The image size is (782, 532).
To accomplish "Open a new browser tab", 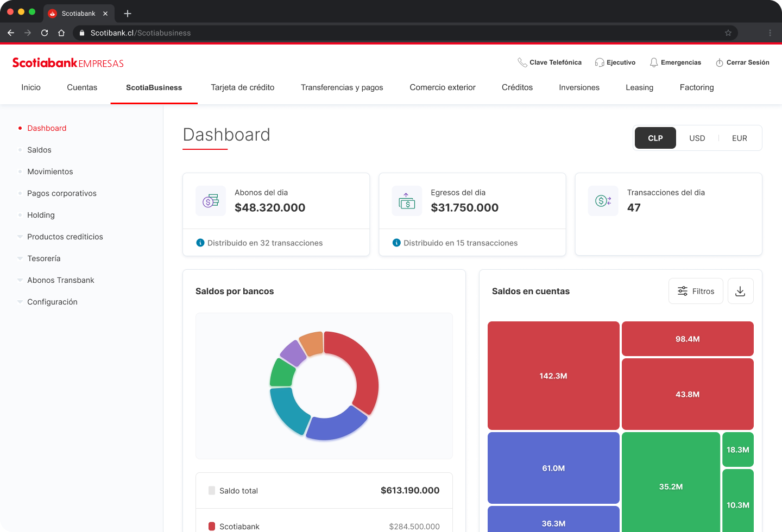I will pos(128,14).
